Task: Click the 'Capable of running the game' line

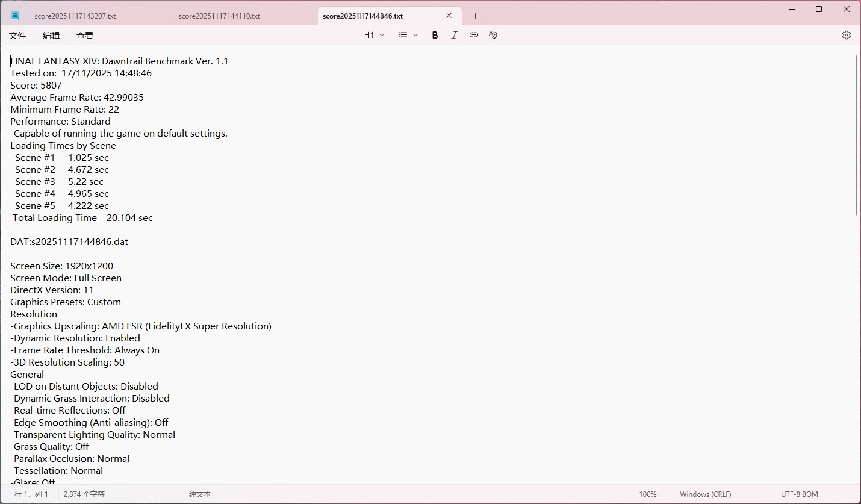Action: 119,133
